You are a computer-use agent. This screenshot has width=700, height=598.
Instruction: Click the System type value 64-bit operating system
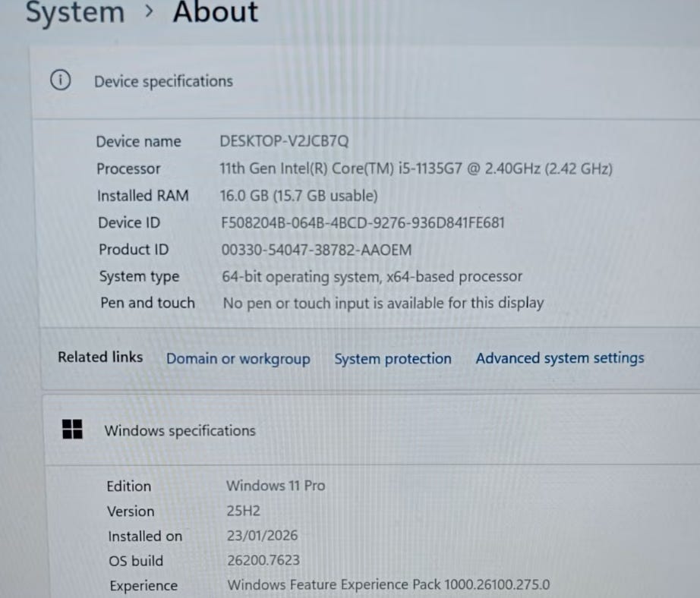point(372,277)
